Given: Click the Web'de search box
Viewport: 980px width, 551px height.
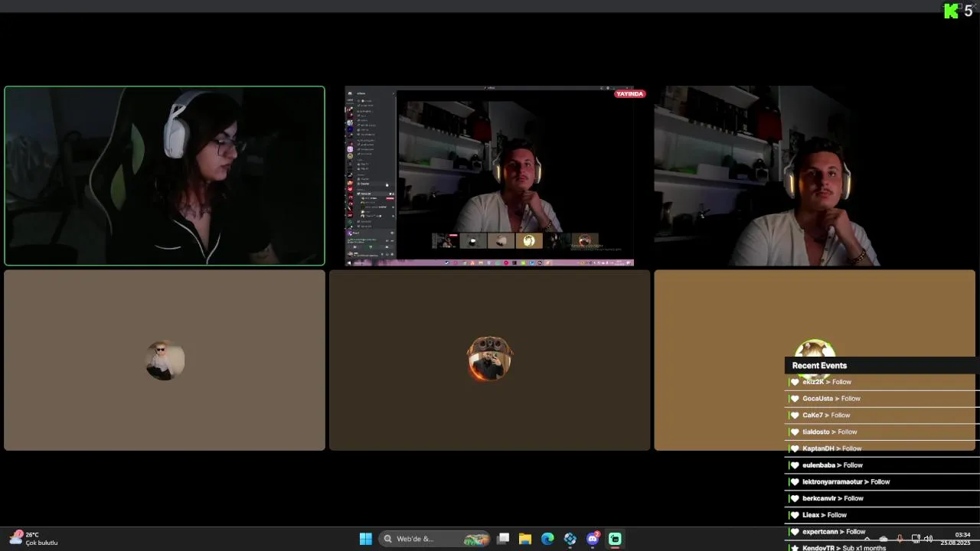Looking at the screenshot, I should click(x=434, y=539).
